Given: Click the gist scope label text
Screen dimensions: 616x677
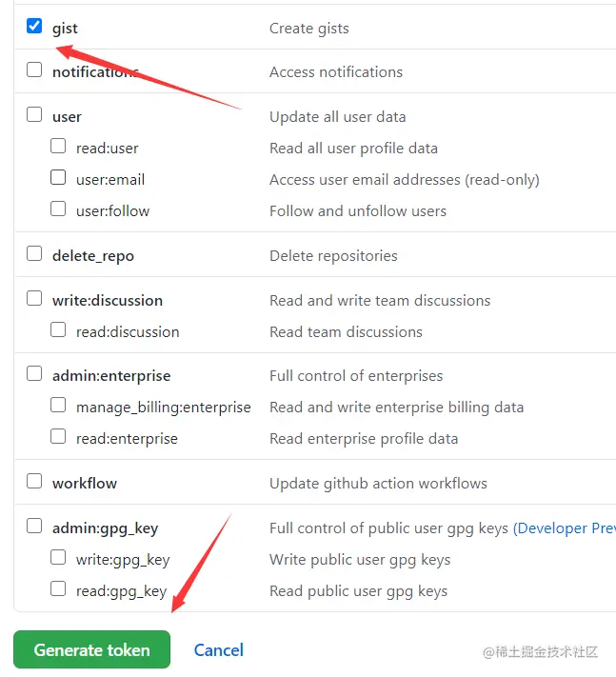Looking at the screenshot, I should [65, 29].
